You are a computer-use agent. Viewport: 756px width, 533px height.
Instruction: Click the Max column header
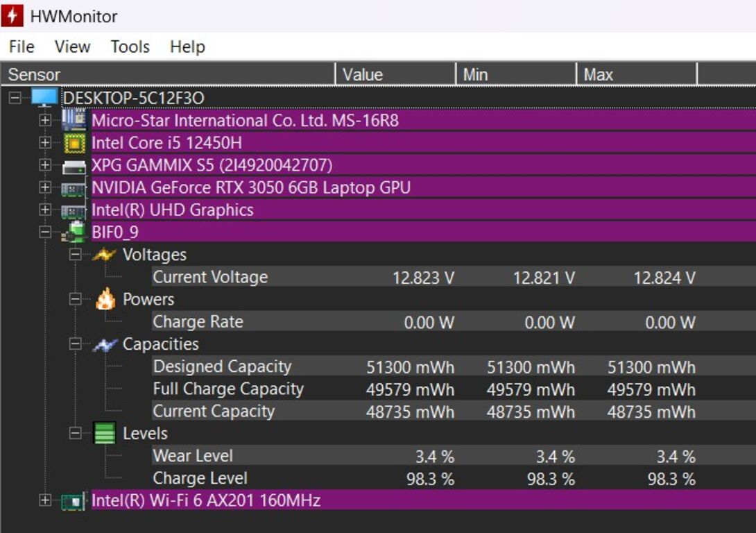[637, 74]
